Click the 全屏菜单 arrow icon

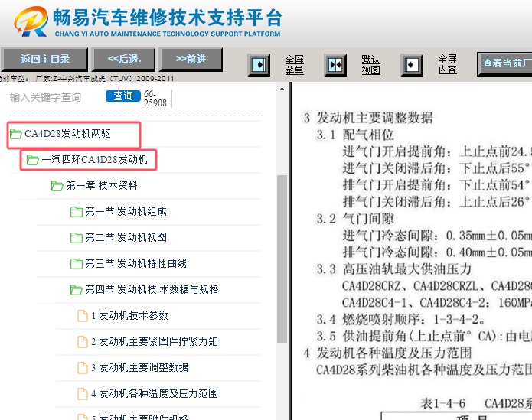click(259, 64)
